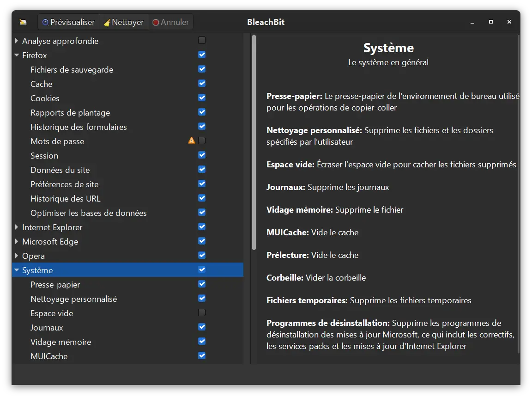Toggle the Système group checkbox

(202, 269)
